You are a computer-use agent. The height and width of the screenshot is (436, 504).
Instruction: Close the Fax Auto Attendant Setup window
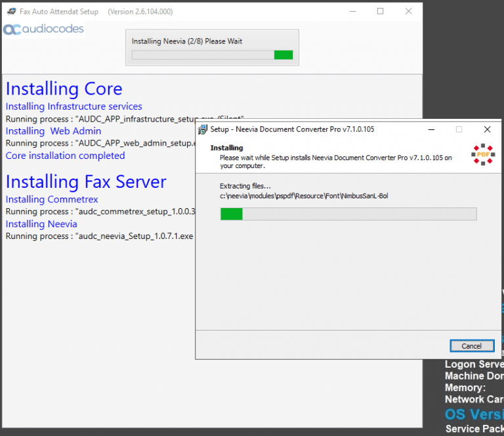(x=408, y=11)
